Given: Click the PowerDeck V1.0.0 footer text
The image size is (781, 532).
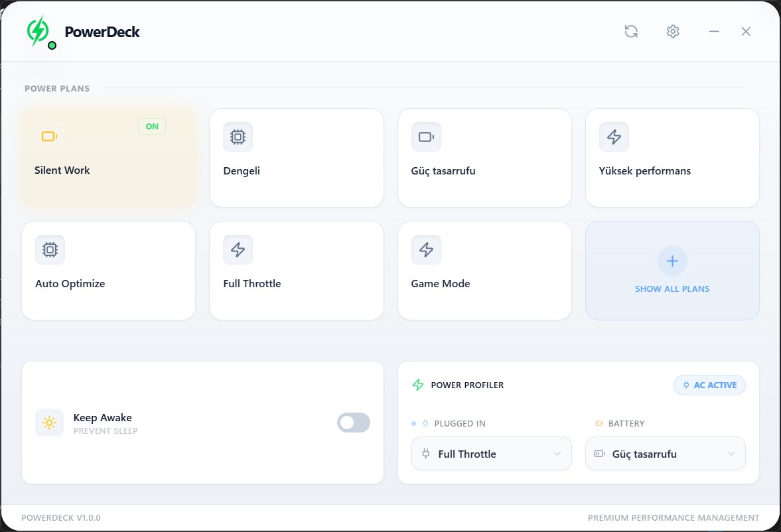Looking at the screenshot, I should (61, 517).
